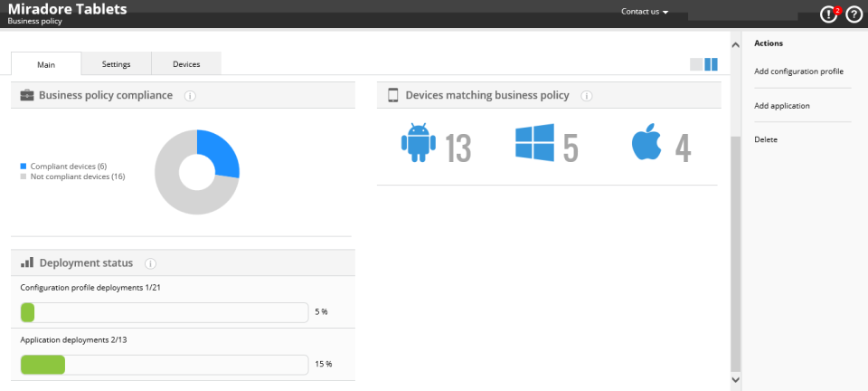The height and width of the screenshot is (391, 868).
Task: Open the Contact us dropdown
Action: pos(645,12)
